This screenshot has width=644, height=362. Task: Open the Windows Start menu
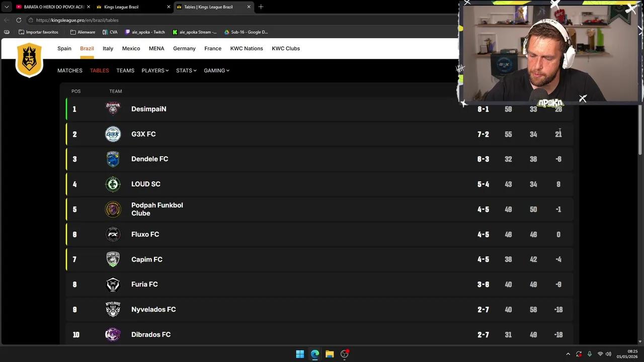[300, 354]
